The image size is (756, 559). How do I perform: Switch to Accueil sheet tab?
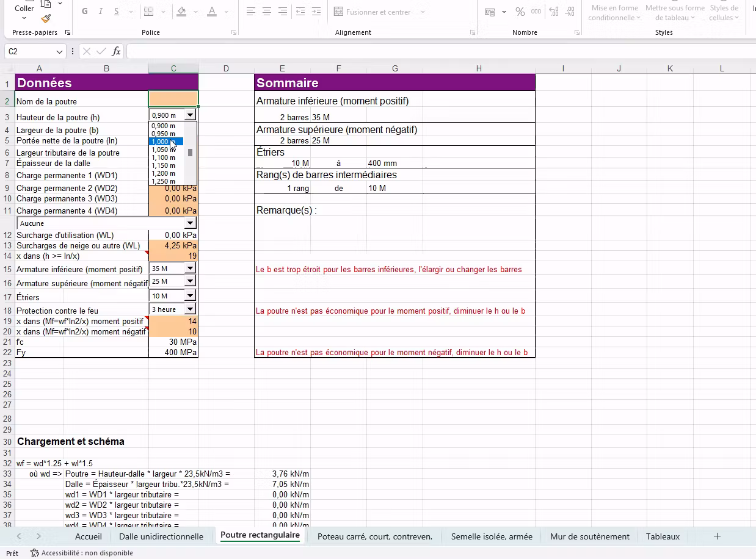tap(89, 536)
